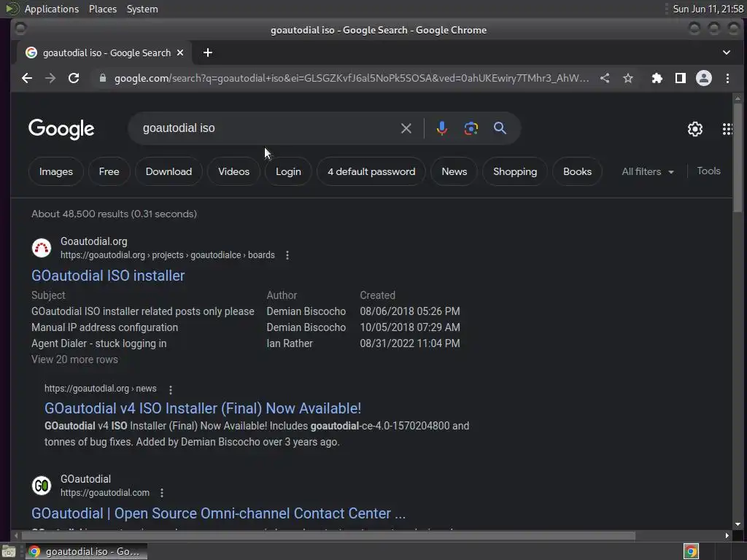Image resolution: width=747 pixels, height=560 pixels.
Task: Open more options for Goautodial.org boards result
Action: (x=287, y=255)
